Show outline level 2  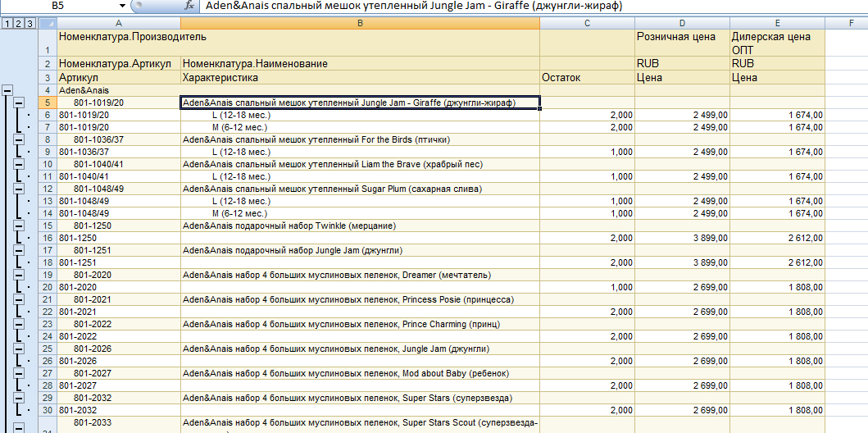click(18, 23)
